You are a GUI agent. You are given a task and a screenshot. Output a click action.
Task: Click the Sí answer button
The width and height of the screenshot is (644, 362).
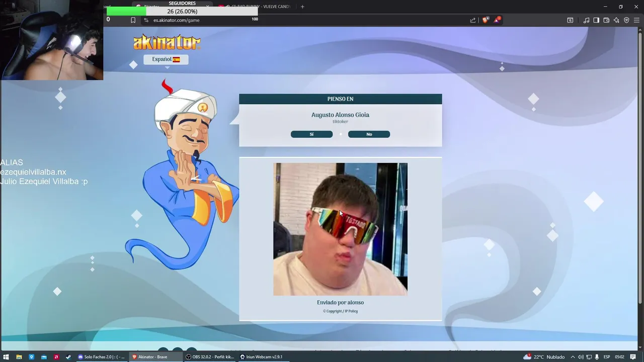point(311,134)
